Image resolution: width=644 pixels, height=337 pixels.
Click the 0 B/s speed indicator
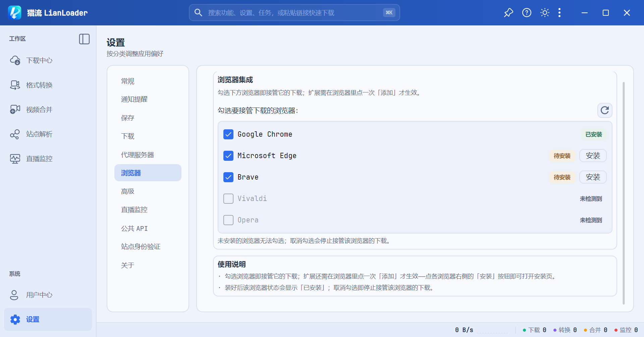[x=464, y=330]
